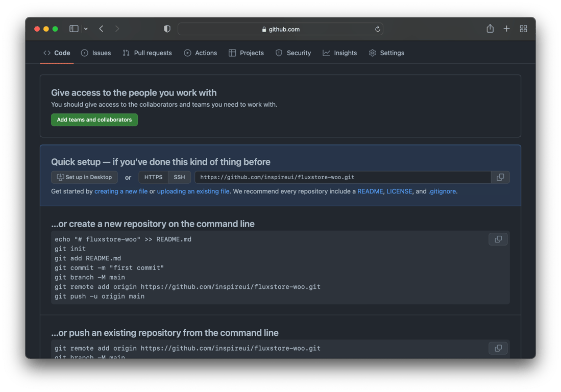Click 'or push an existing repository' heading

click(164, 333)
